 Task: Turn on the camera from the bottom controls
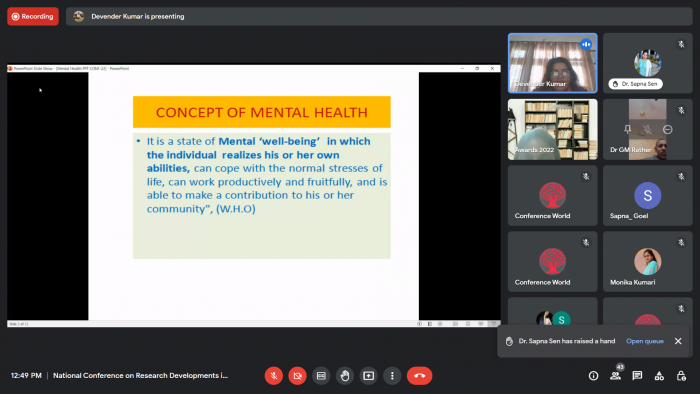point(297,376)
